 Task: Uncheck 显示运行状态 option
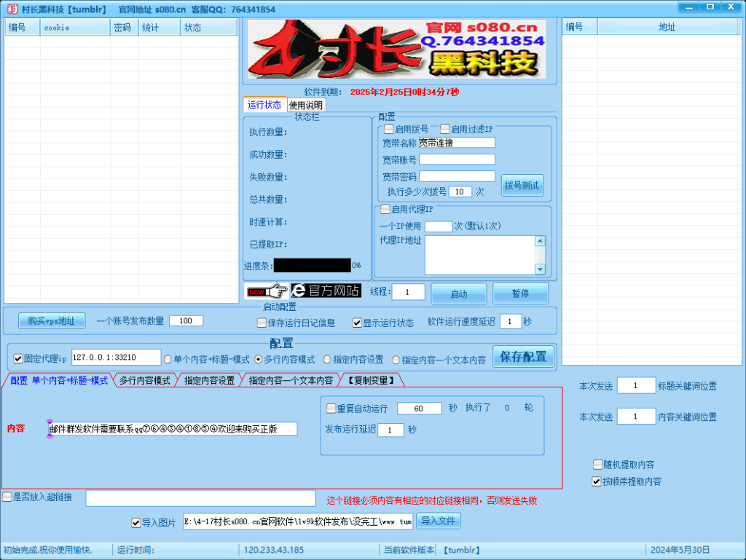click(x=357, y=323)
